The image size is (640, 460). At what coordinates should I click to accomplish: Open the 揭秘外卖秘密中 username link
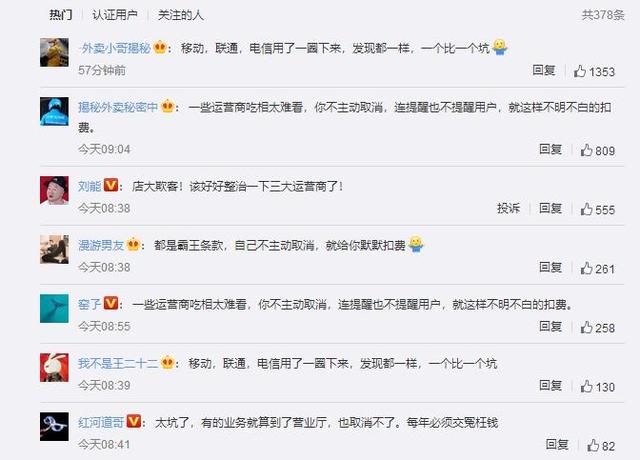tap(118, 107)
